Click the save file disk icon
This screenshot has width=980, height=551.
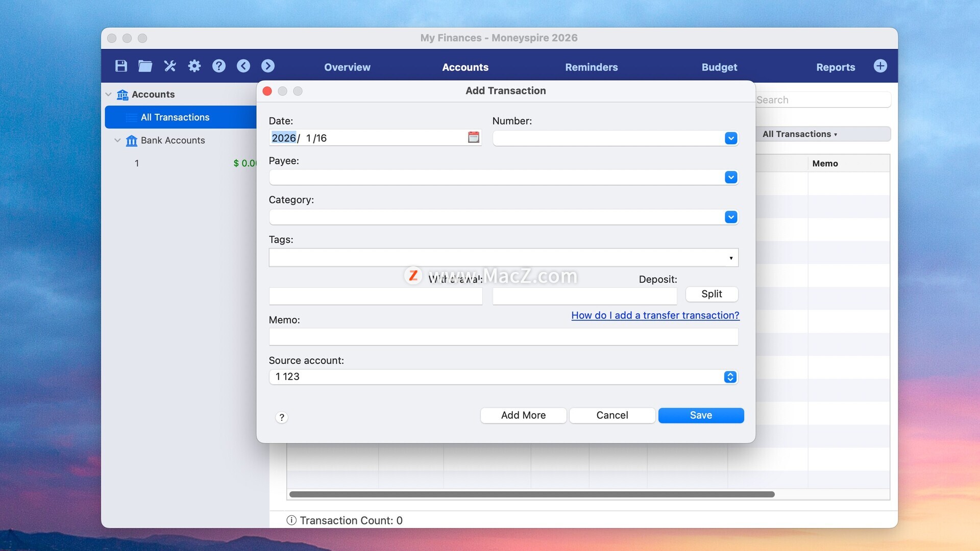[x=121, y=66]
